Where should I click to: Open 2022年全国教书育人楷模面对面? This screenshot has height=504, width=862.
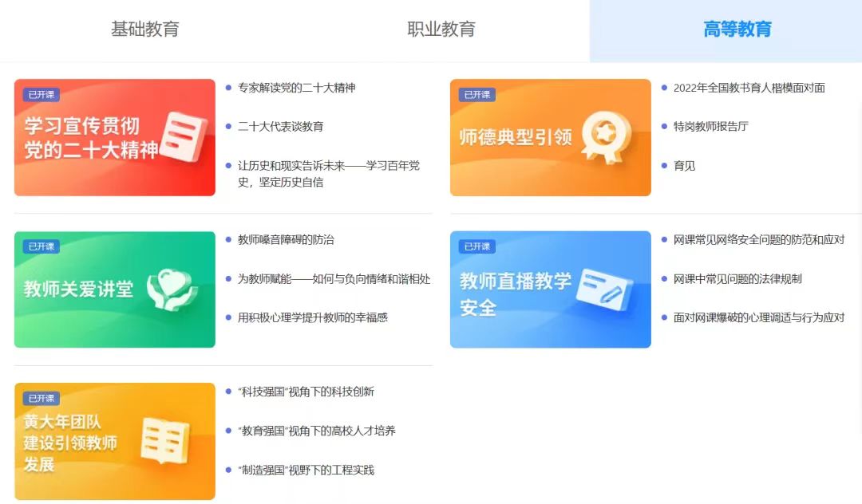[749, 88]
